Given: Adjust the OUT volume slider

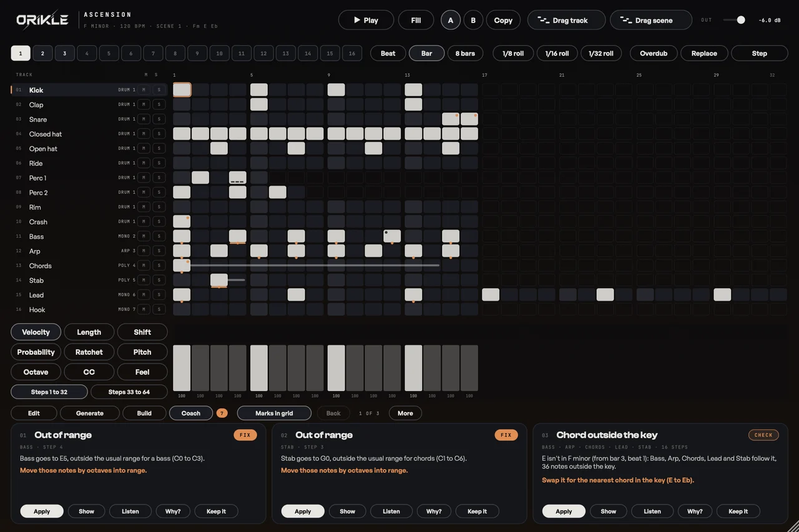Looking at the screenshot, I should pos(734,20).
